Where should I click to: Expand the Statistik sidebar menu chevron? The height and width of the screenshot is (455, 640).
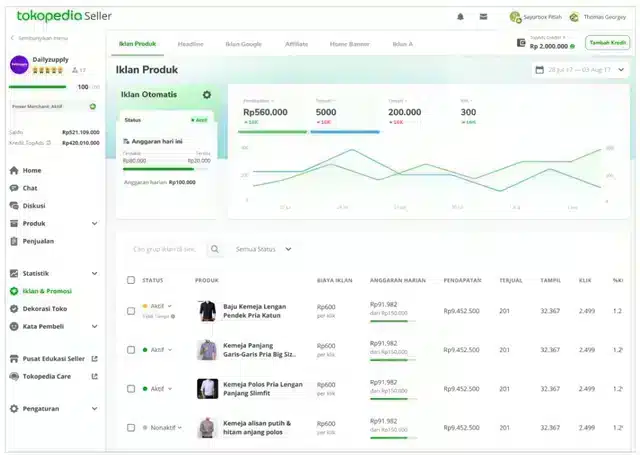95,273
